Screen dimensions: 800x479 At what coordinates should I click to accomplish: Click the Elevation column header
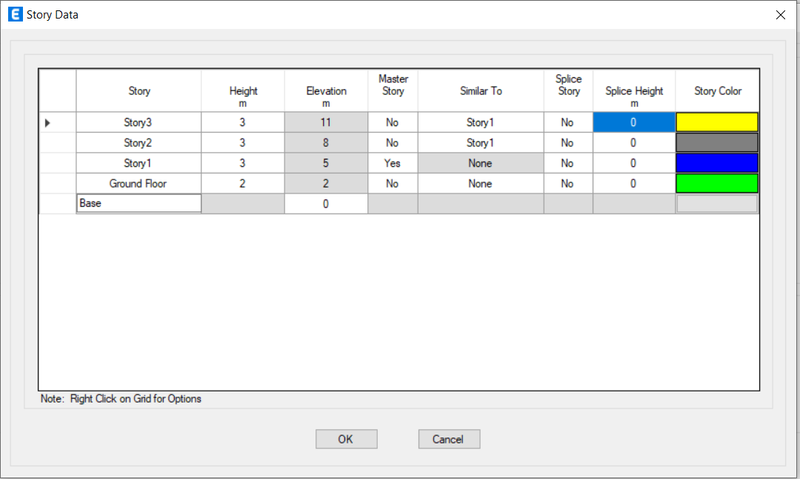tap(326, 91)
